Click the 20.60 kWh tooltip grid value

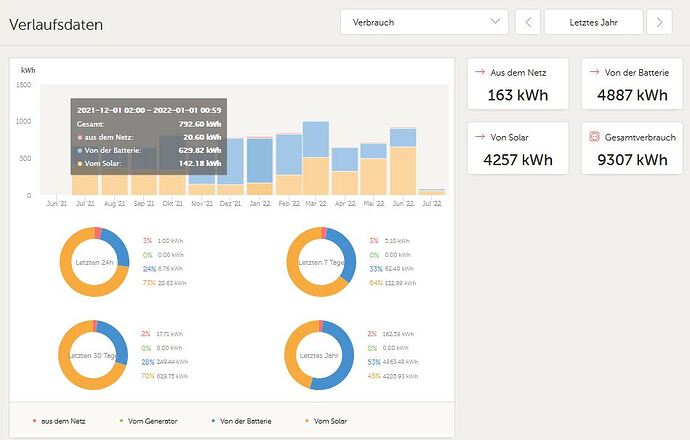click(x=202, y=137)
